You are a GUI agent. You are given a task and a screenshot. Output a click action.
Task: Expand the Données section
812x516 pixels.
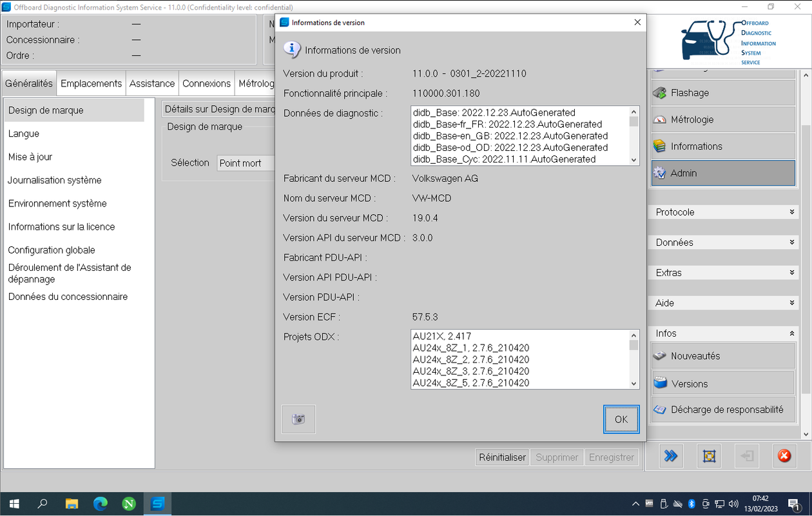(x=724, y=243)
